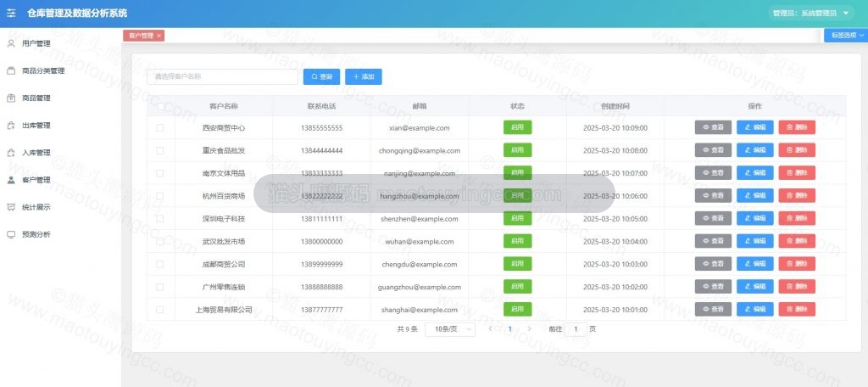Image resolution: width=868 pixels, height=387 pixels.
Task: Delete the 杭州百货商场 row
Action: point(797,195)
